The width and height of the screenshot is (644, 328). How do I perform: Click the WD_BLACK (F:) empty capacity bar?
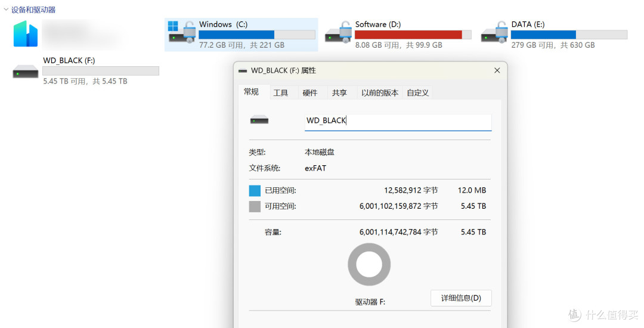click(x=101, y=71)
